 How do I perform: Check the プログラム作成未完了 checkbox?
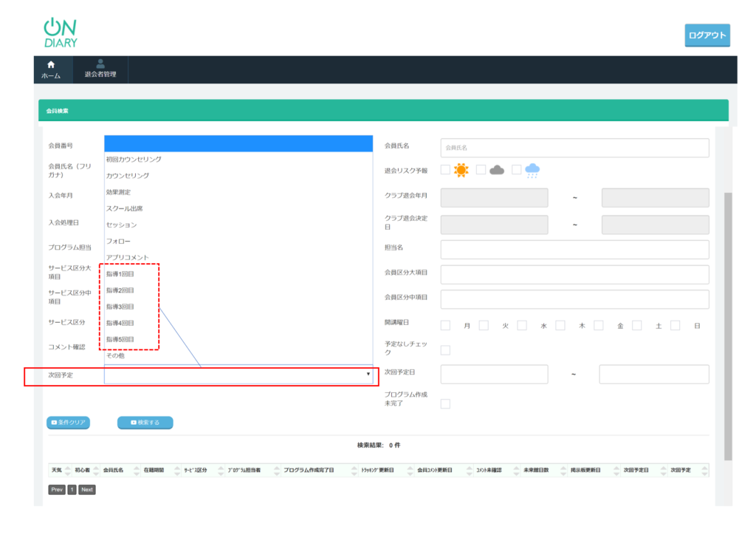[445, 403]
